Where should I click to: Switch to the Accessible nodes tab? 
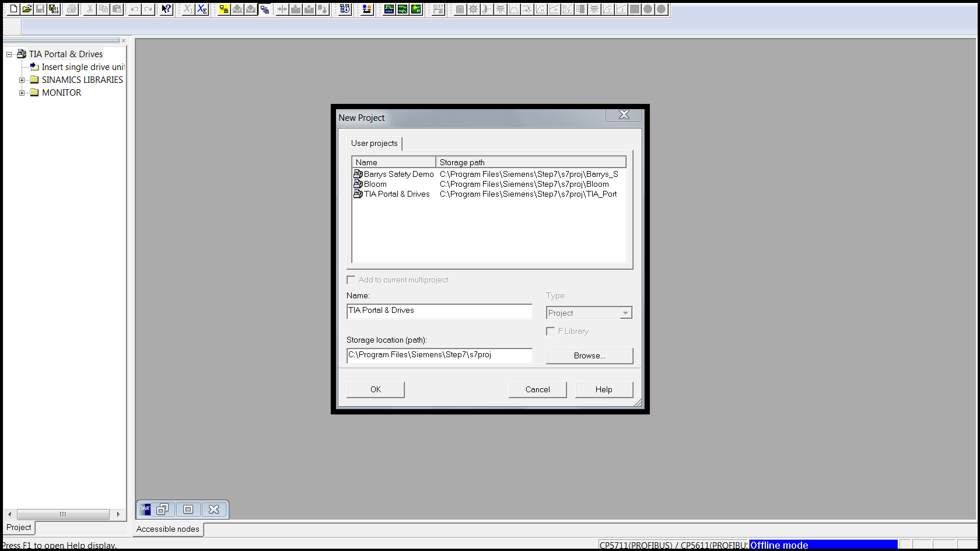tap(168, 529)
